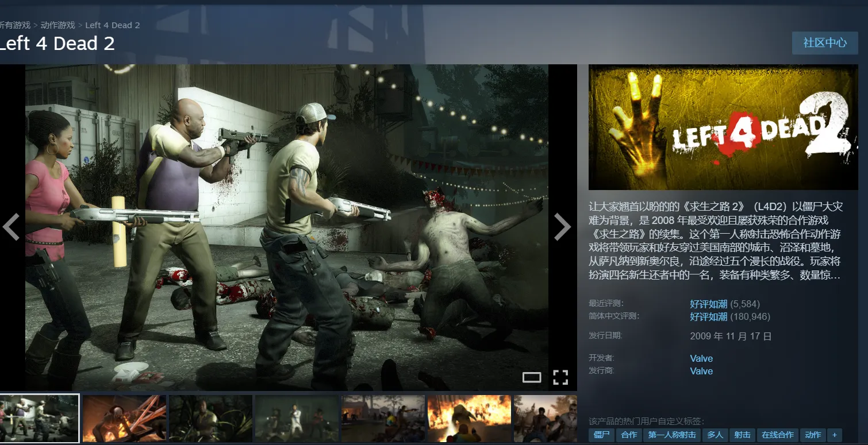Click the Valve publisher link
This screenshot has width=868, height=445.
click(701, 371)
